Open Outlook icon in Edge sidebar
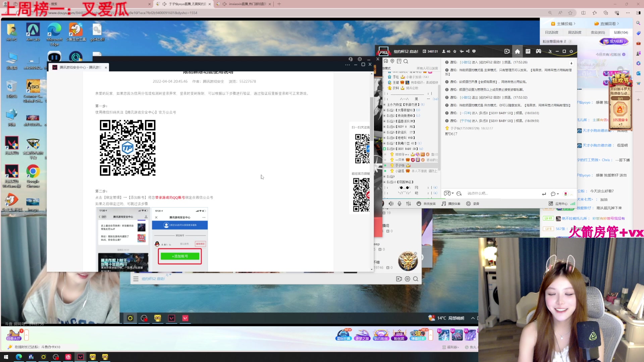 (638, 73)
